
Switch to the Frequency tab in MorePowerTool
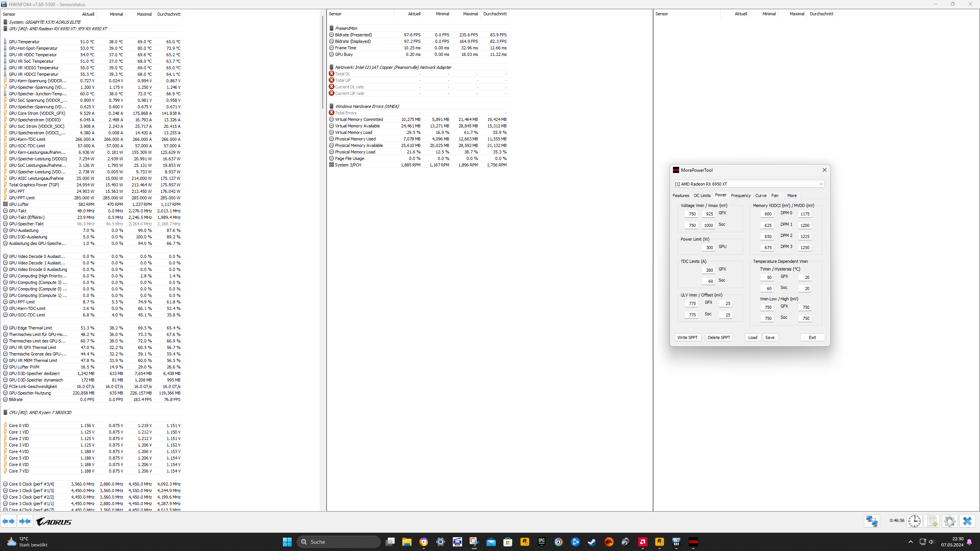(x=741, y=196)
